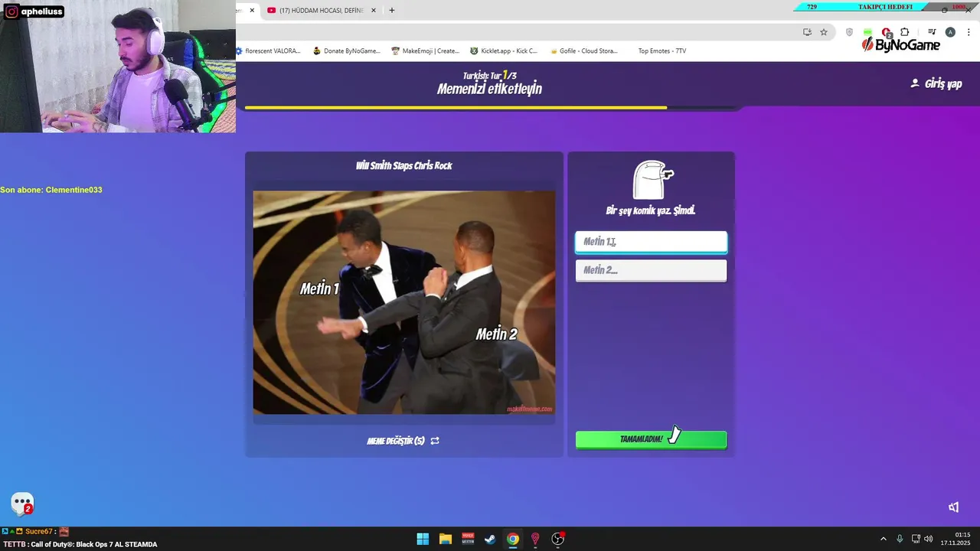Open Kicklet.app - Kick C... bookmark
This screenshot has width=980, height=551.
[x=504, y=51]
